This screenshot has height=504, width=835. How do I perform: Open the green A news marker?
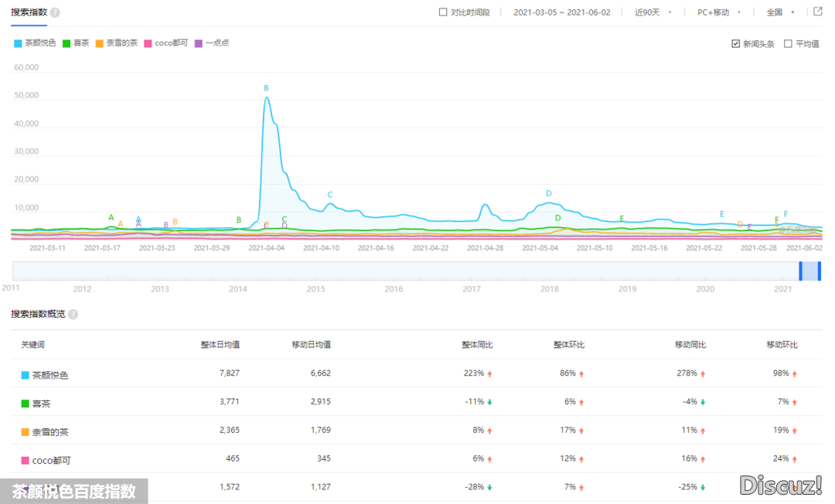(111, 217)
